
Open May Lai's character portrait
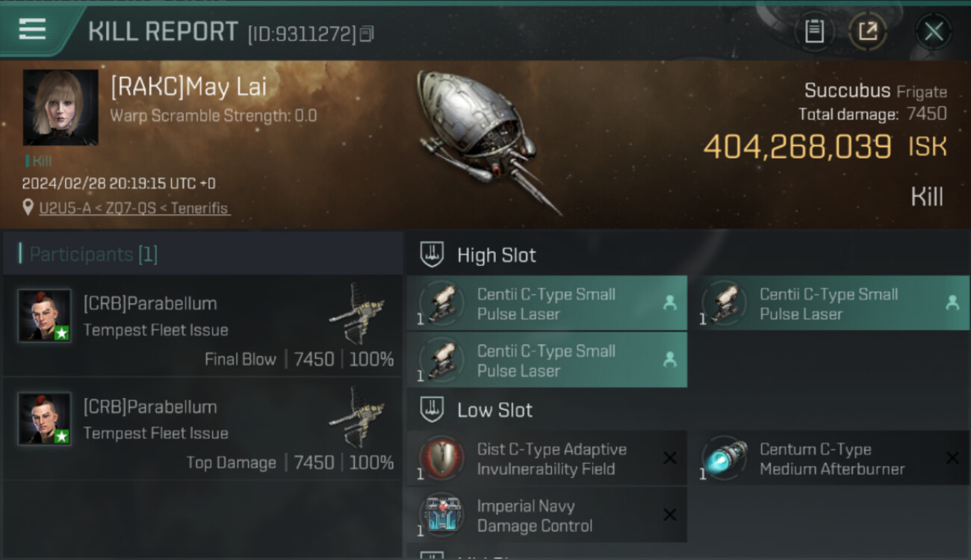coord(61,108)
